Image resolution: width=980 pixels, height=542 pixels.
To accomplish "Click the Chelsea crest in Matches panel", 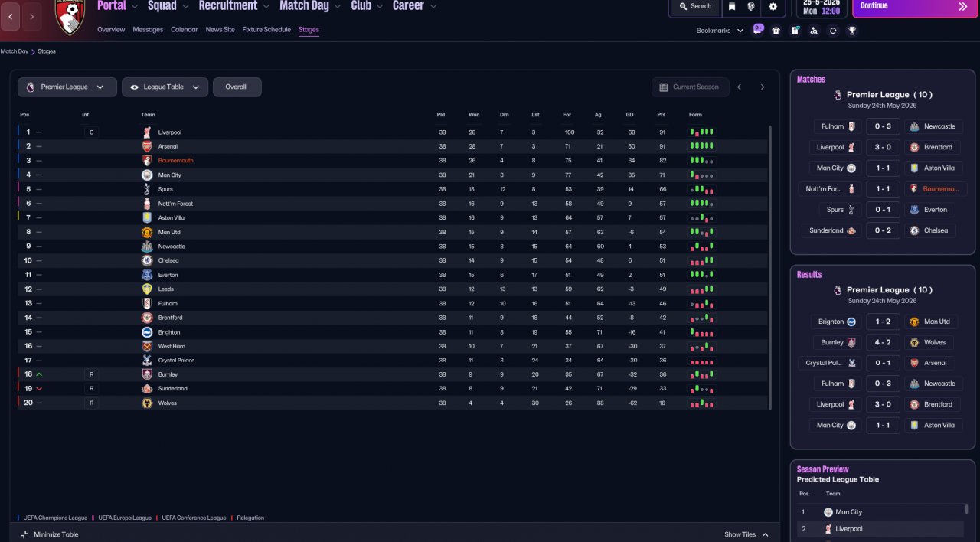I will pyautogui.click(x=914, y=230).
